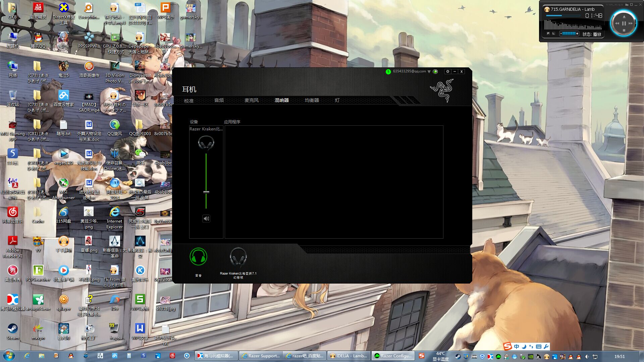Switch to 海马玩模拟器 taskbar button
The image size is (644, 362).
[x=217, y=356]
